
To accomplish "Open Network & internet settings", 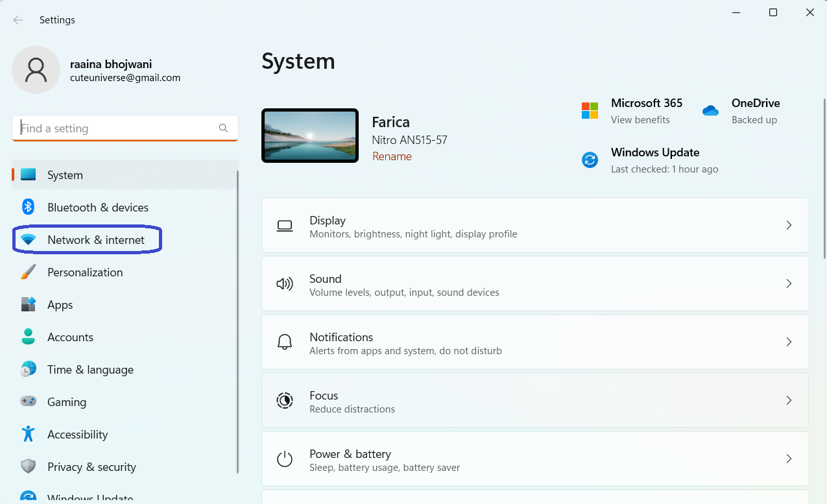I will click(95, 240).
